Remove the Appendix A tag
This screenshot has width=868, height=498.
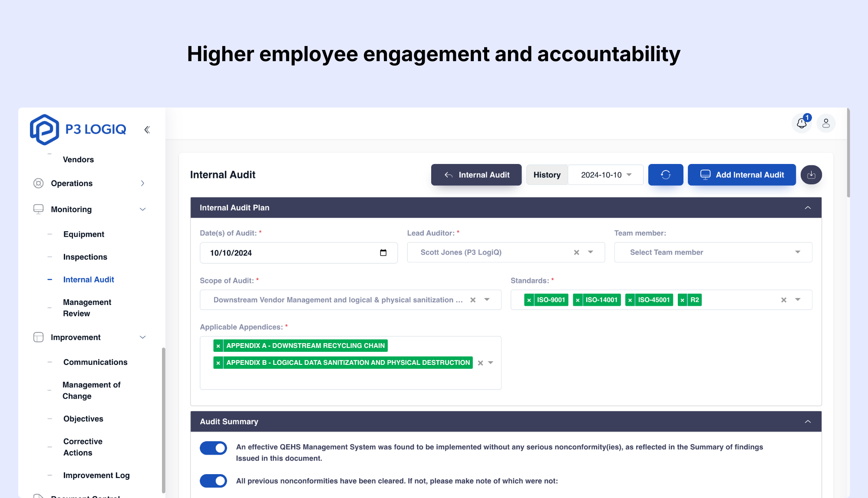(218, 346)
